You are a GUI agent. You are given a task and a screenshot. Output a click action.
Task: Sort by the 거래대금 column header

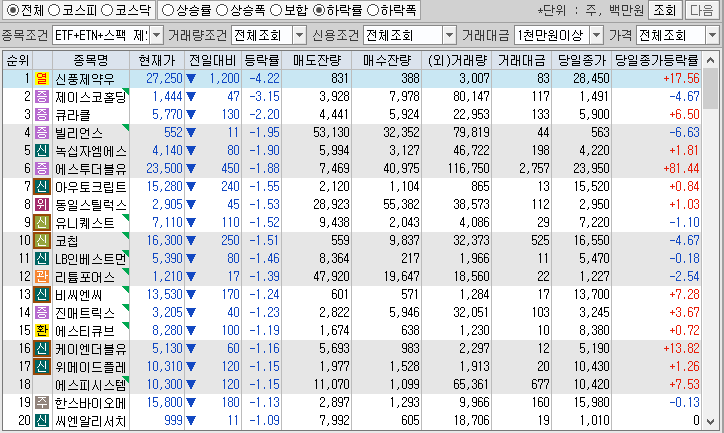point(521,60)
